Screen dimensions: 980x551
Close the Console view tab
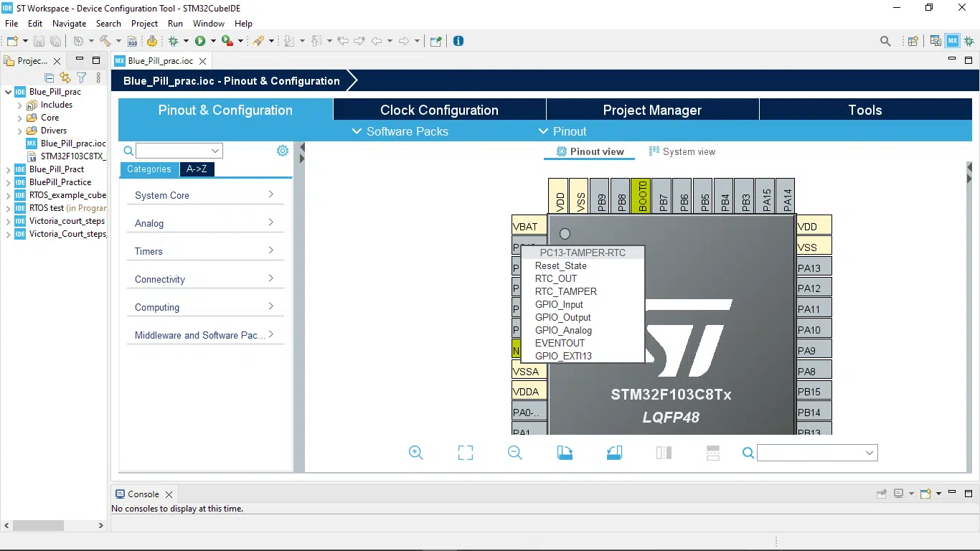pyautogui.click(x=169, y=494)
